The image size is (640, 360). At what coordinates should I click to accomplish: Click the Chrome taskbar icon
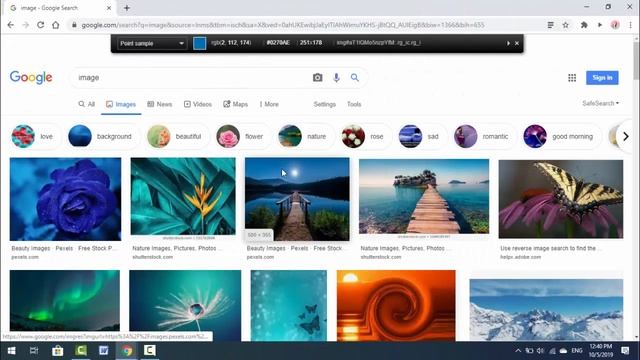click(x=127, y=351)
